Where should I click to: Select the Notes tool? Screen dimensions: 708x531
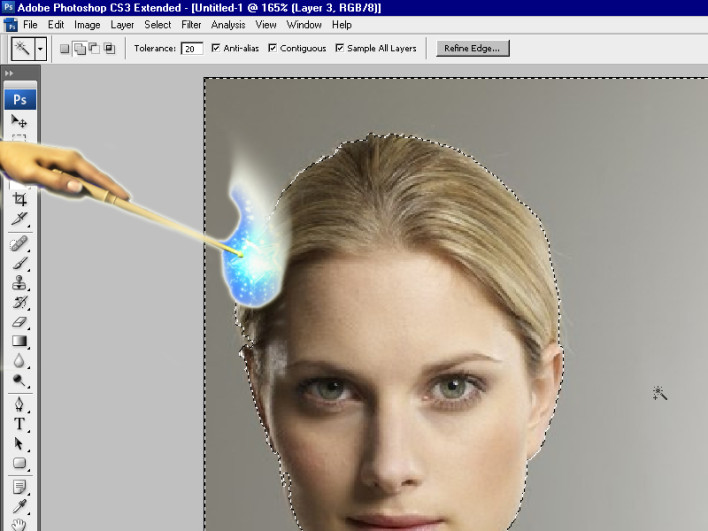(19, 487)
